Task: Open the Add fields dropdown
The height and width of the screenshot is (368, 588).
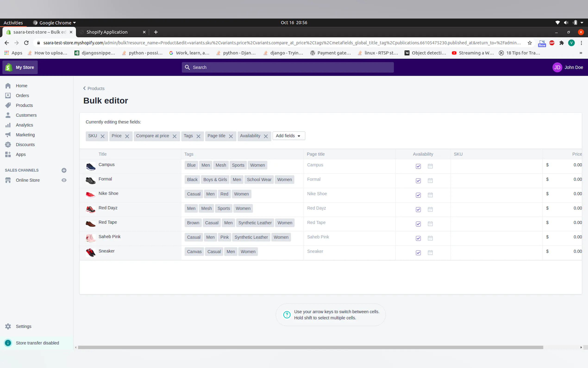Action: click(288, 136)
